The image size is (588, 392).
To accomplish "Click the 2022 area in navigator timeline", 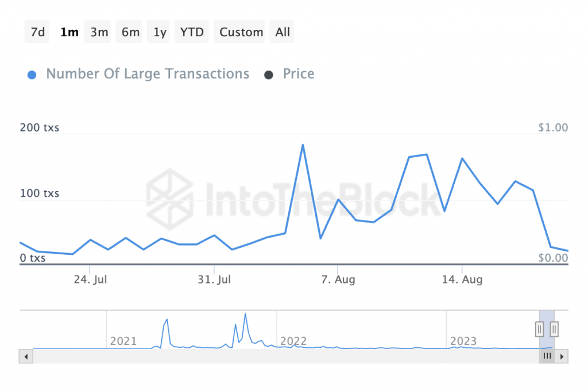I will [293, 341].
